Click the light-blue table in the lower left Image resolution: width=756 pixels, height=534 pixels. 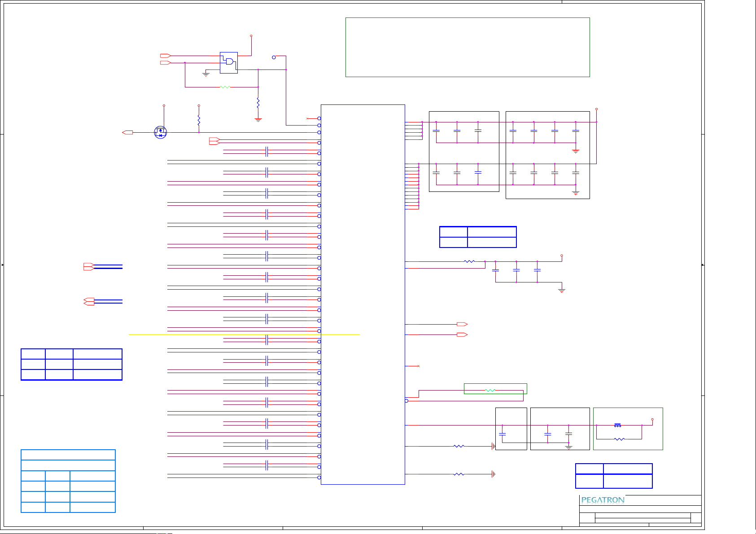coord(68,481)
